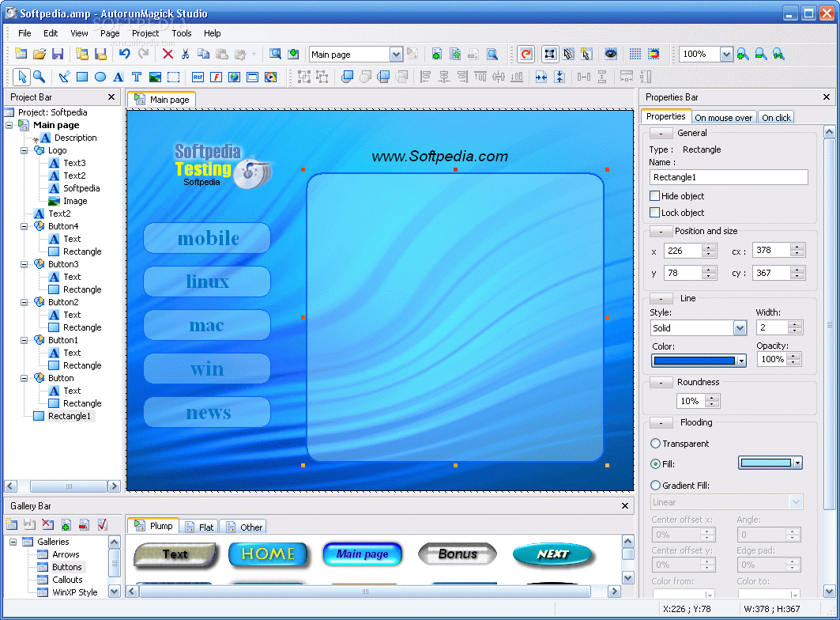Pick the NEXT gallery button
The height and width of the screenshot is (620, 840).
(x=553, y=554)
